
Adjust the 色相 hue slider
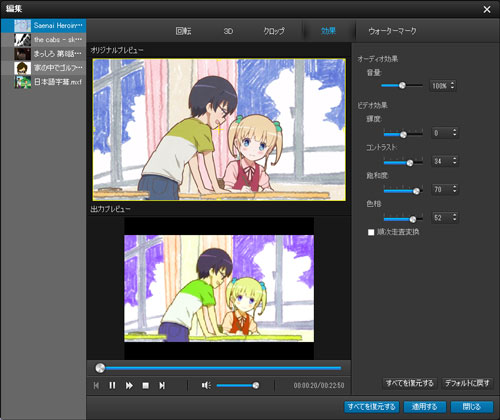tap(403, 219)
